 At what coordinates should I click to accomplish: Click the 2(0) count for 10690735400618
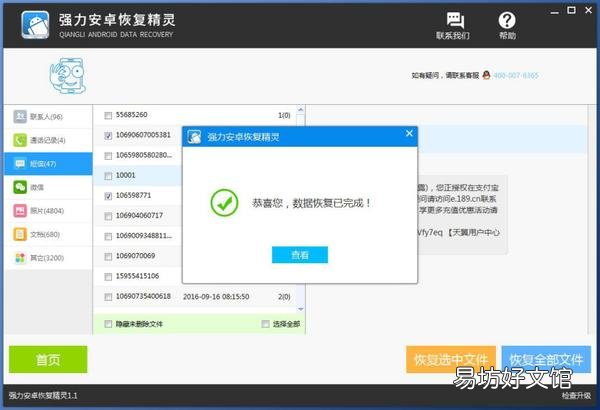point(284,297)
